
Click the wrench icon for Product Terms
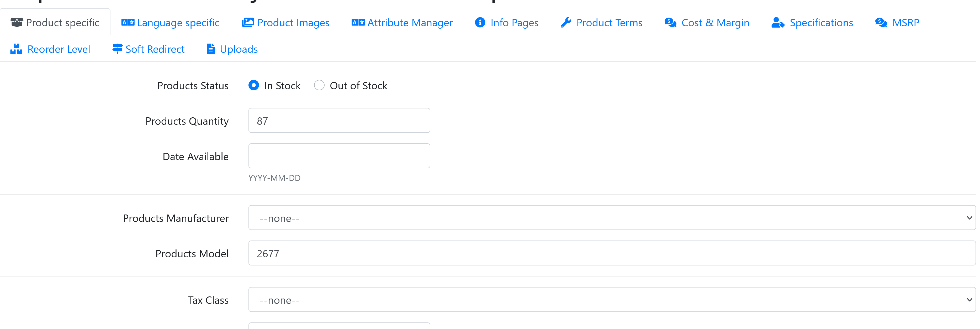[x=566, y=23]
